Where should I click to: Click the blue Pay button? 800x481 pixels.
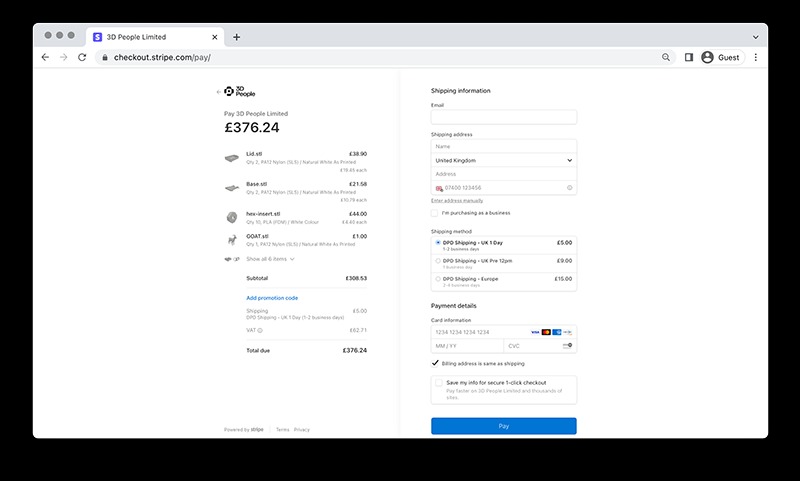pyautogui.click(x=503, y=426)
